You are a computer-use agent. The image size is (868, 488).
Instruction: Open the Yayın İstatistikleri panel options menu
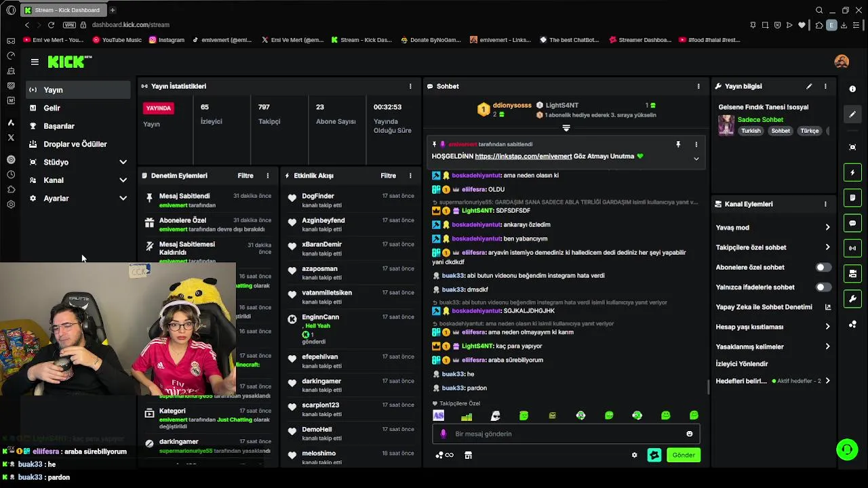tap(410, 86)
